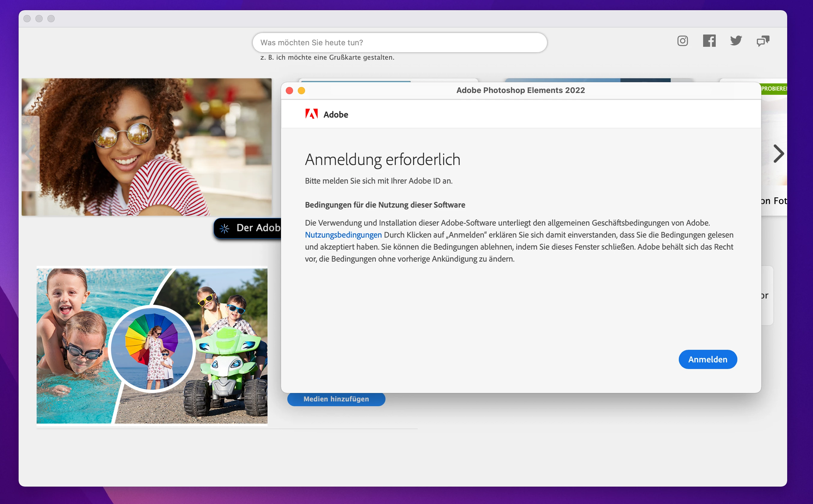Viewport: 813px width, 504px height.
Task: Open the Nutzungsbedingungen link
Action: point(343,235)
